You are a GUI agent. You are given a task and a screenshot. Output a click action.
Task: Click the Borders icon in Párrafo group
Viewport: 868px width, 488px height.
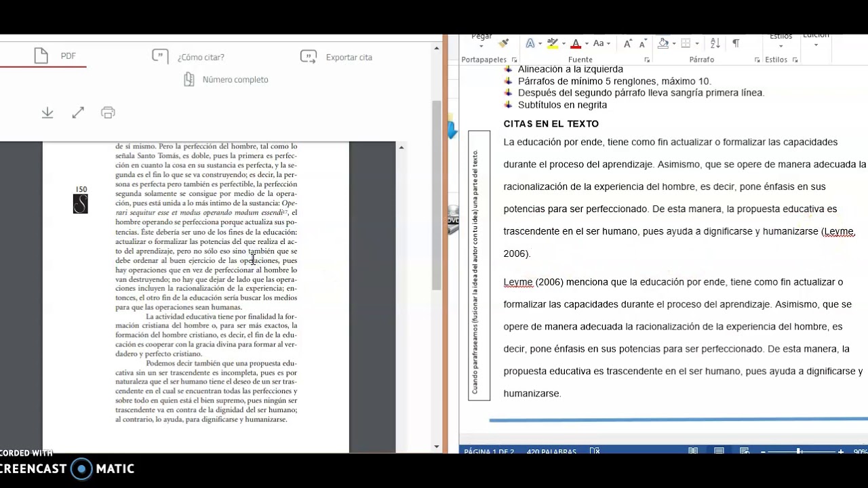[x=686, y=43]
